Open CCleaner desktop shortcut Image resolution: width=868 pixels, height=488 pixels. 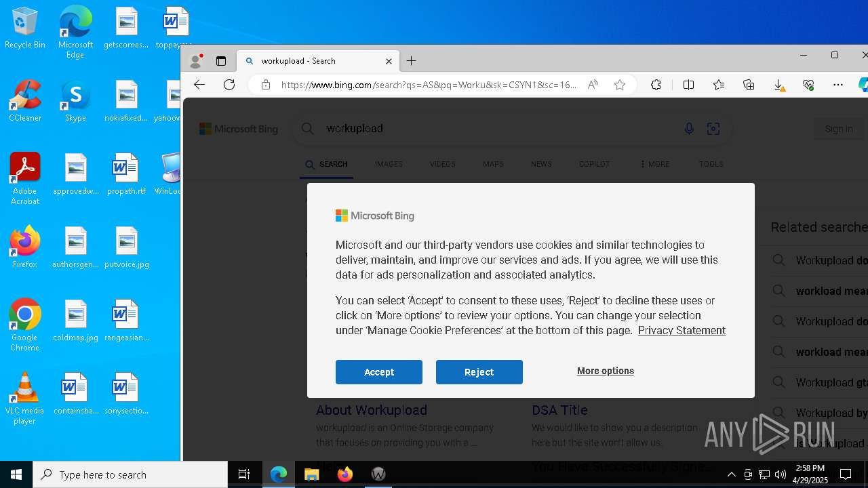click(x=25, y=102)
